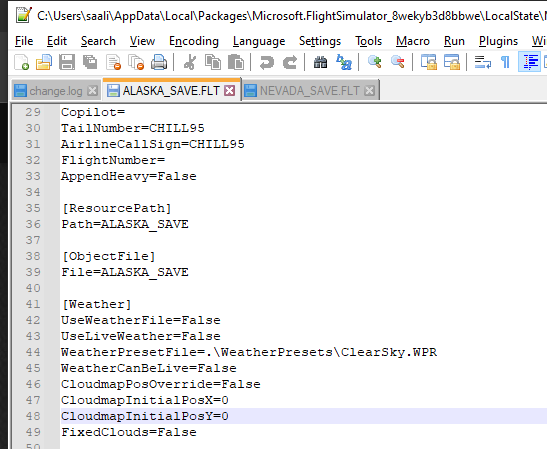
Task: Undo the last edit
Action: tap(267, 62)
